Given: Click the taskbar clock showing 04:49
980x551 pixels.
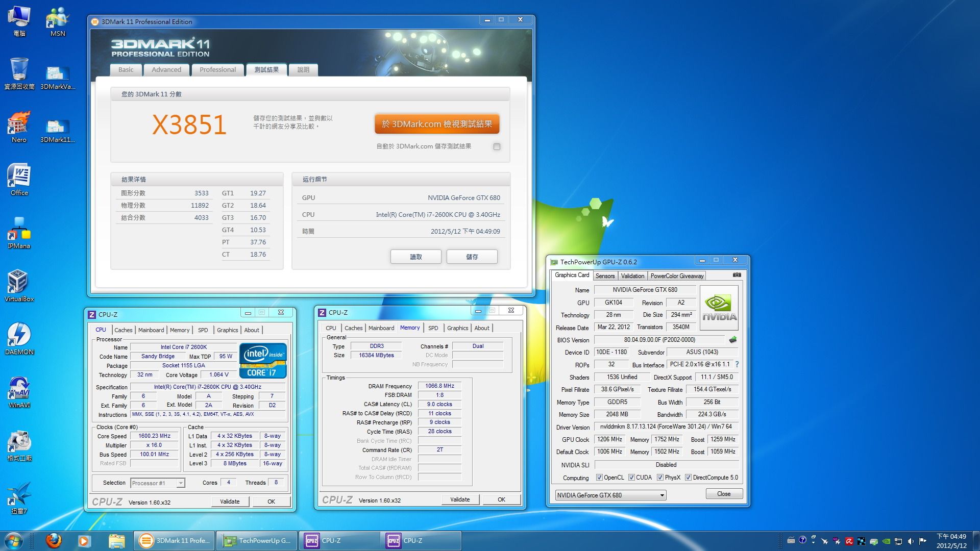Looking at the screenshot, I should (951, 541).
